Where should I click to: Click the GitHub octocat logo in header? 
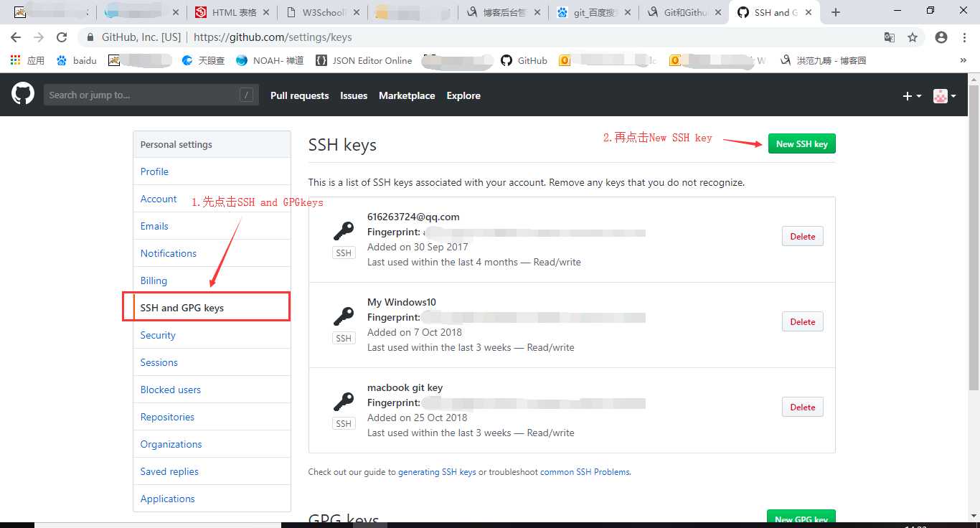(x=23, y=95)
